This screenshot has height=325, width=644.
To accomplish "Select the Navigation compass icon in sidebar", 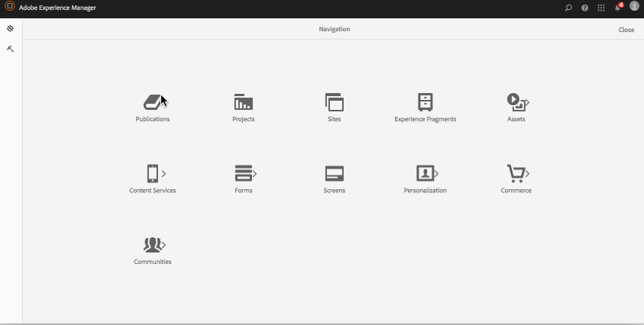I will point(10,28).
